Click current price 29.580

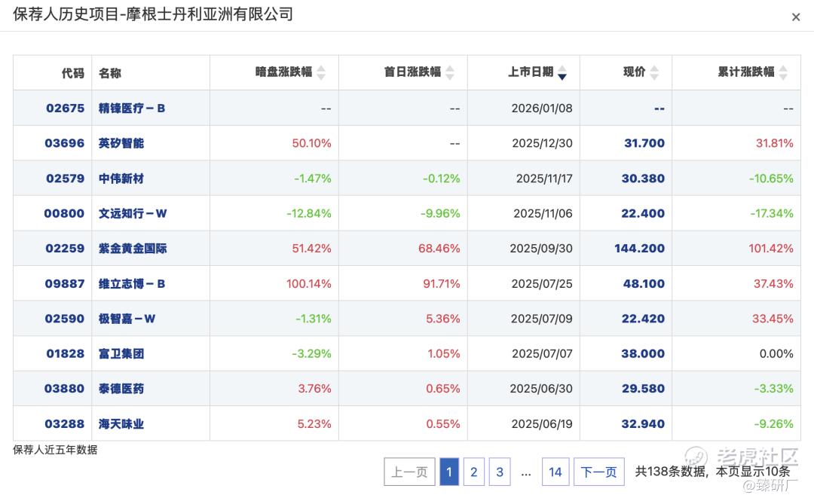coord(643,389)
